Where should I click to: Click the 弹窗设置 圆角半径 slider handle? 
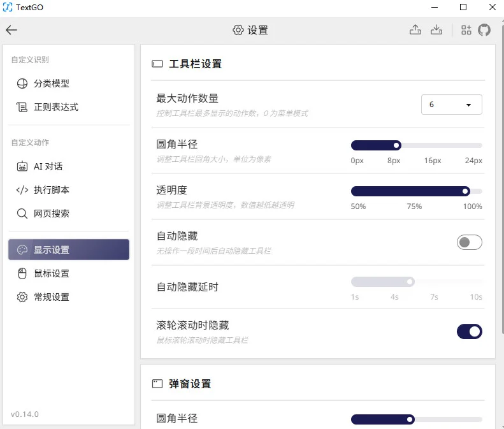click(410, 419)
